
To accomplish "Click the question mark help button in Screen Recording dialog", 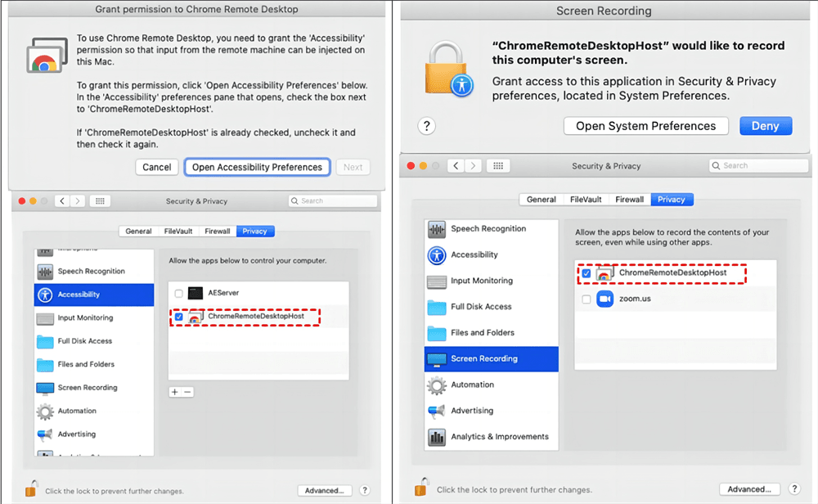I will point(427,126).
